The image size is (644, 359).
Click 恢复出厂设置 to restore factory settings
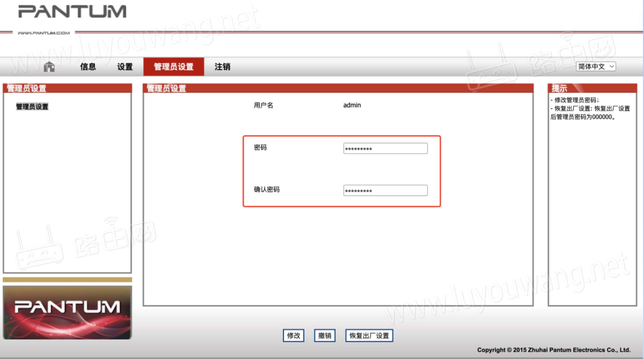[x=369, y=335]
